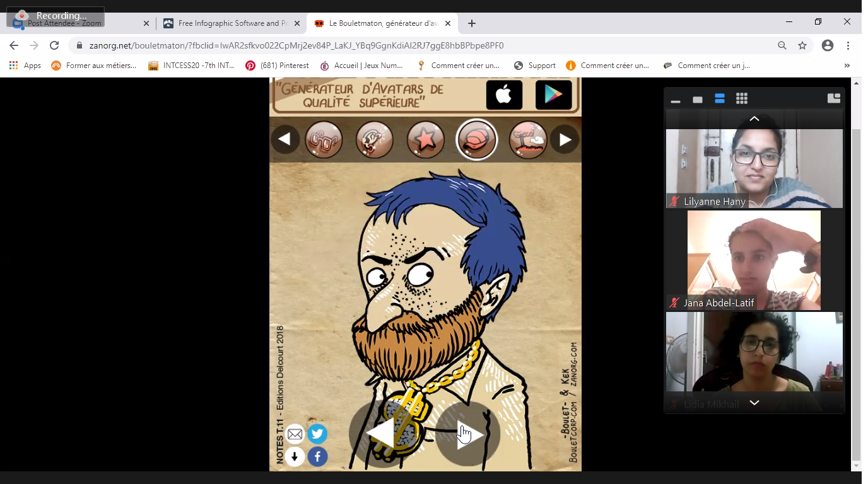The height and width of the screenshot is (484, 868).
Task: Pick the star accessory category
Action: point(425,139)
